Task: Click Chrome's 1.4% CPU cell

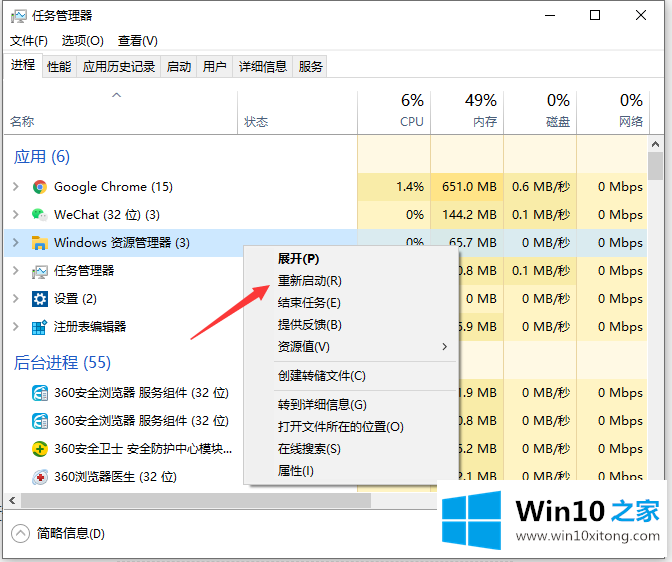Action: click(x=394, y=187)
